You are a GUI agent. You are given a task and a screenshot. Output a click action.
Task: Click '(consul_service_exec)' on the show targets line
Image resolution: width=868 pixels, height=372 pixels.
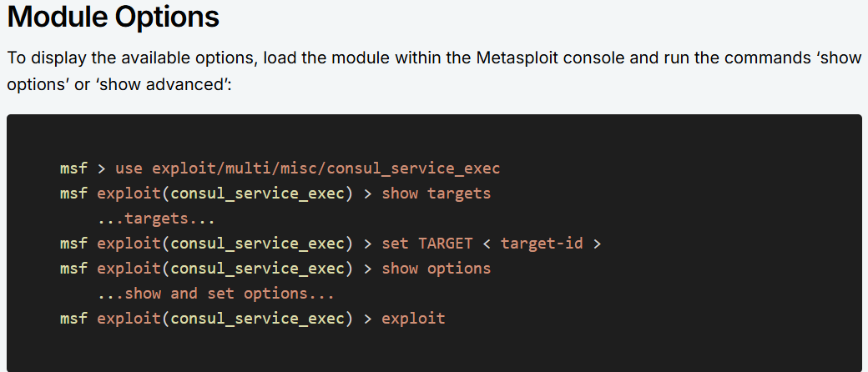(x=256, y=194)
